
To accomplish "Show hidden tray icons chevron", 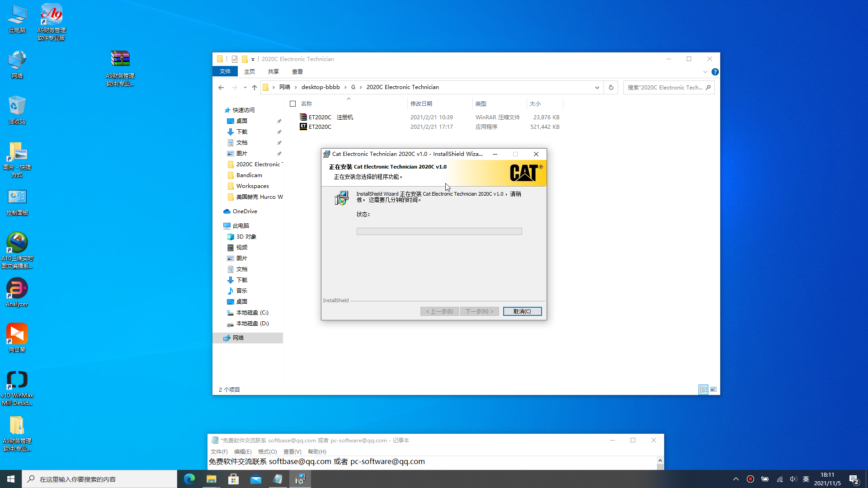I will (736, 479).
